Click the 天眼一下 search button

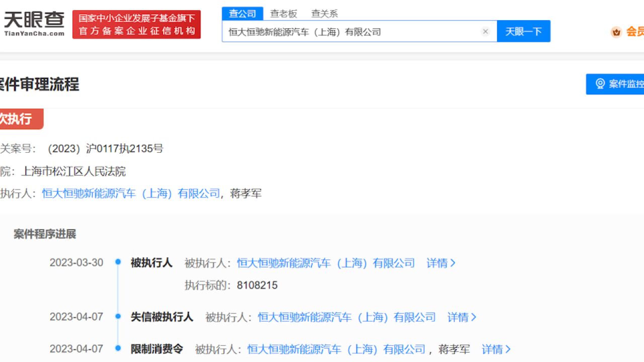[524, 31]
